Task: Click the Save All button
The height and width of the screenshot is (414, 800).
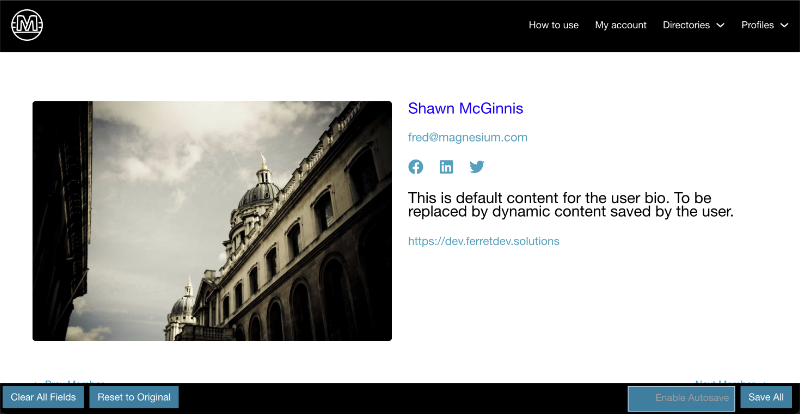Action: (x=766, y=398)
